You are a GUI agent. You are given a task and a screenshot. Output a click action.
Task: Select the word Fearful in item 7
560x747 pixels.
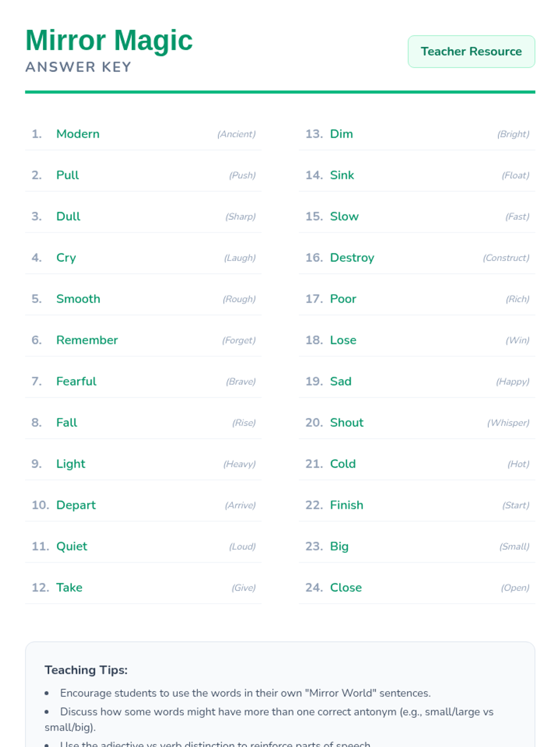click(x=76, y=381)
